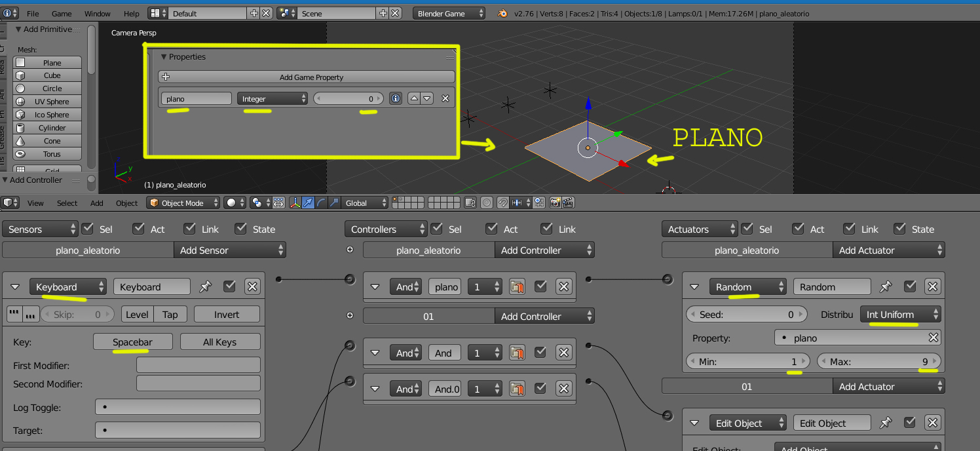Open the Object Mode dropdown
The image size is (980, 451).
click(x=183, y=203)
